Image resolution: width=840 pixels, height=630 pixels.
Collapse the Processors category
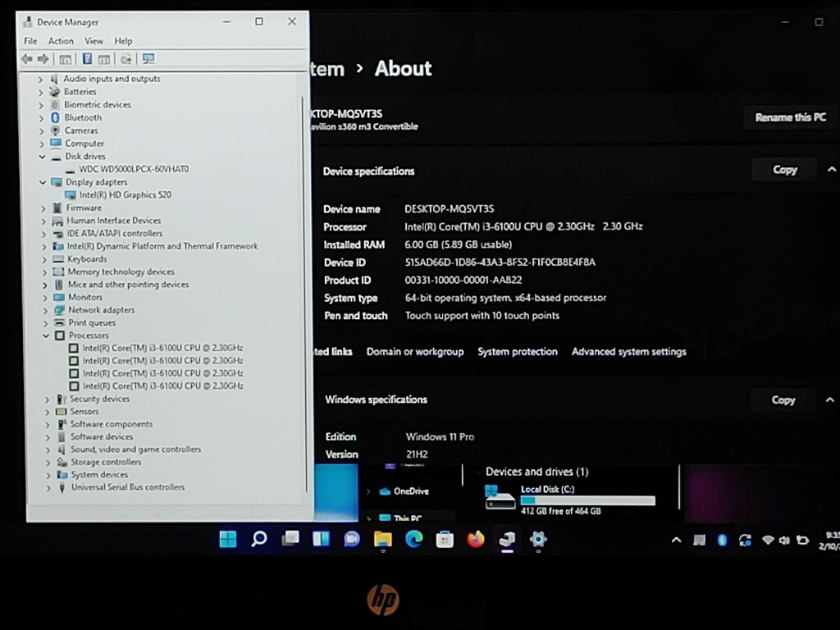coord(46,336)
